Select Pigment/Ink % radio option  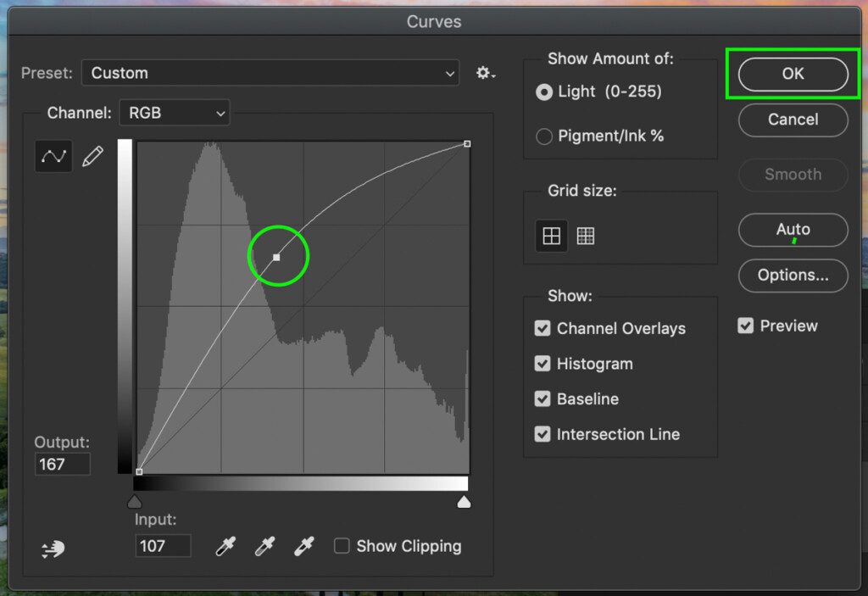(544, 136)
